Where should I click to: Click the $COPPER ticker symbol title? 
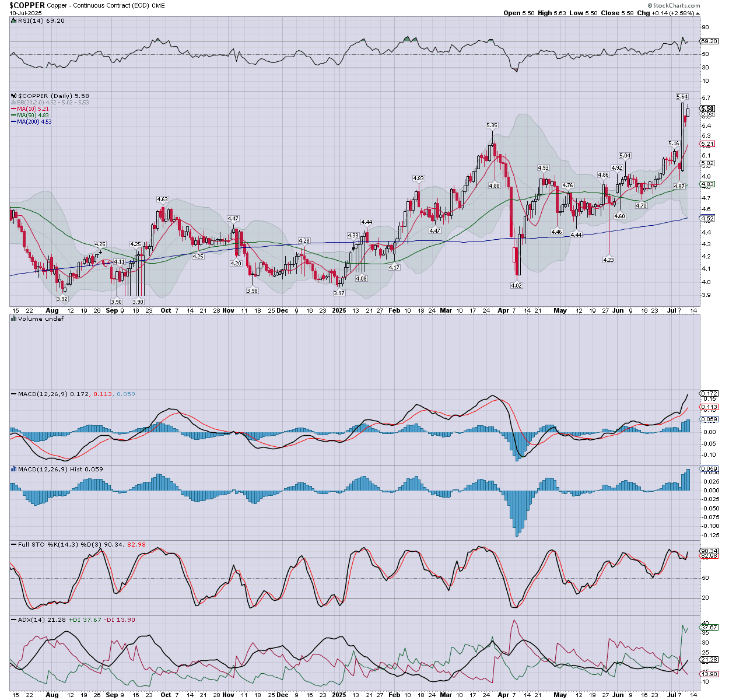point(27,5)
